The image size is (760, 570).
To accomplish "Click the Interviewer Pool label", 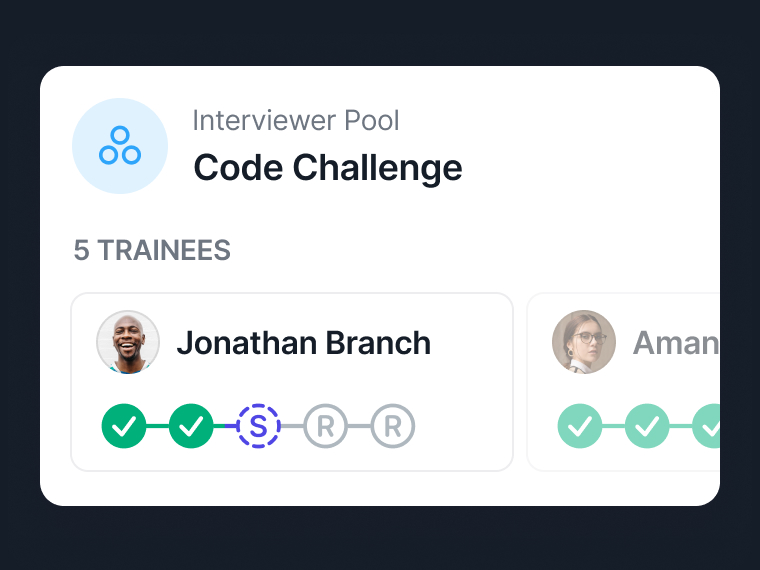I will tap(296, 120).
